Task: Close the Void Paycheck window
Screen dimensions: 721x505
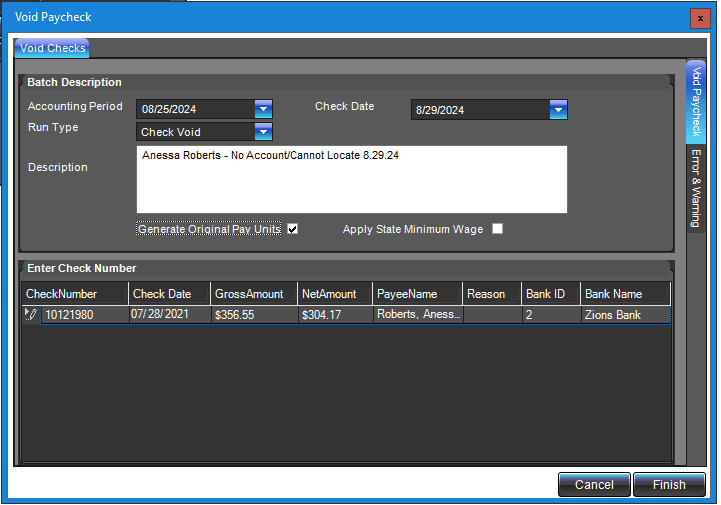Action: (701, 18)
